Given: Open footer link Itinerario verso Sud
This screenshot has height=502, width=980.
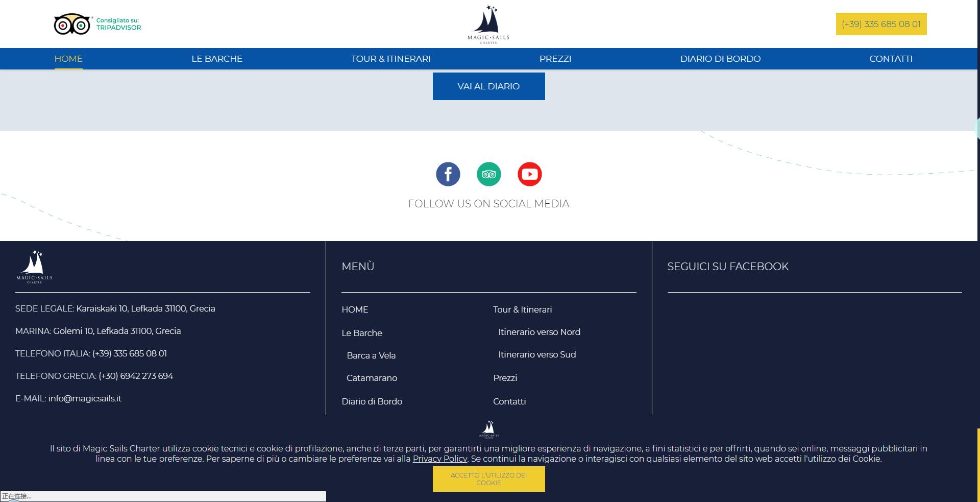Looking at the screenshot, I should click(537, 354).
